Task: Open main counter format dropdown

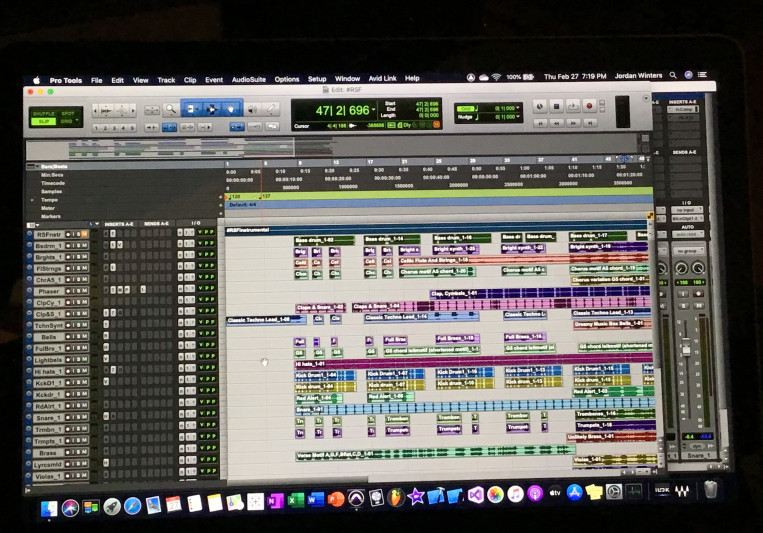Action: [373, 110]
